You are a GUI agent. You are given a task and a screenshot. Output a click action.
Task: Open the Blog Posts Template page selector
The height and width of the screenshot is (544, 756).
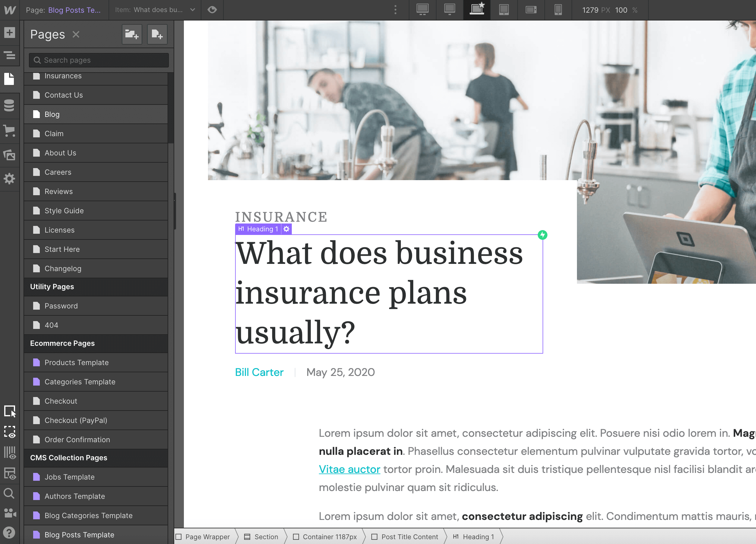(x=74, y=10)
